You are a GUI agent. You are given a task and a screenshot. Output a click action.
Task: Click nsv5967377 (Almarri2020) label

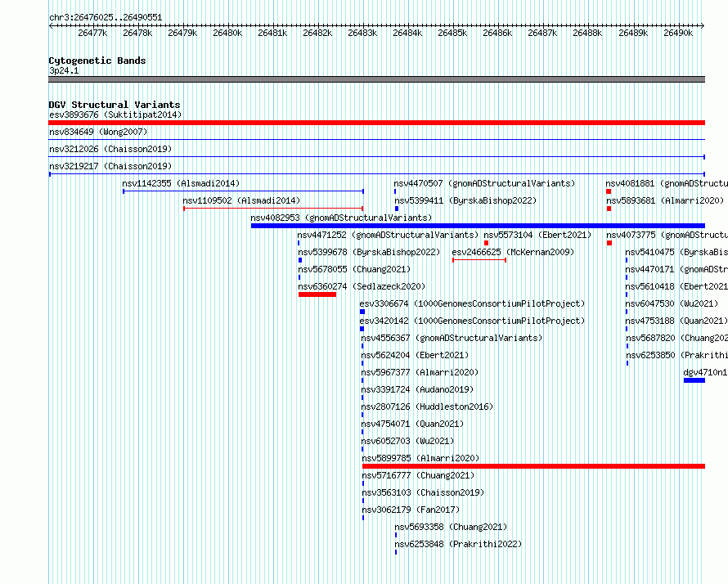coord(420,372)
